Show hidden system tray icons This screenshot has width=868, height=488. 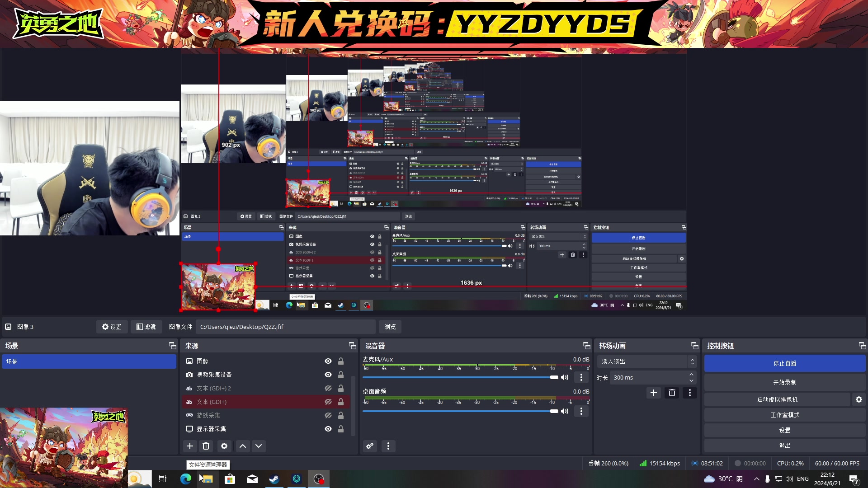(x=756, y=479)
